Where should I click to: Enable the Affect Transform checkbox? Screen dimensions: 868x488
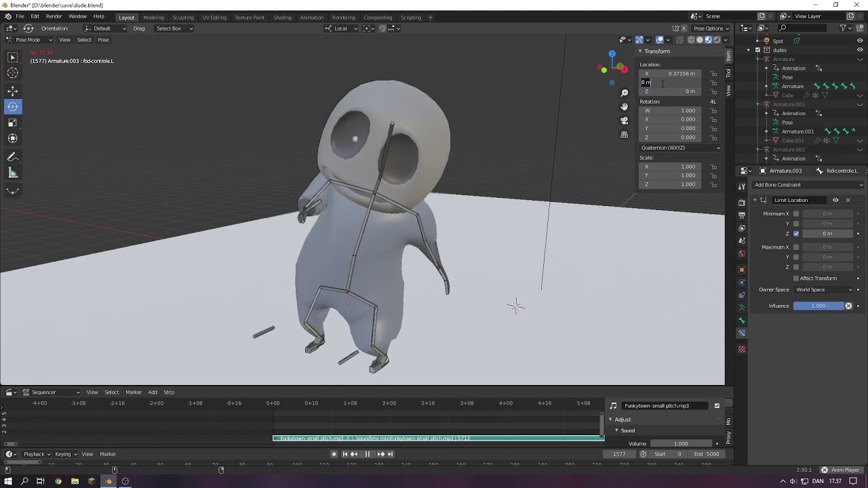796,279
